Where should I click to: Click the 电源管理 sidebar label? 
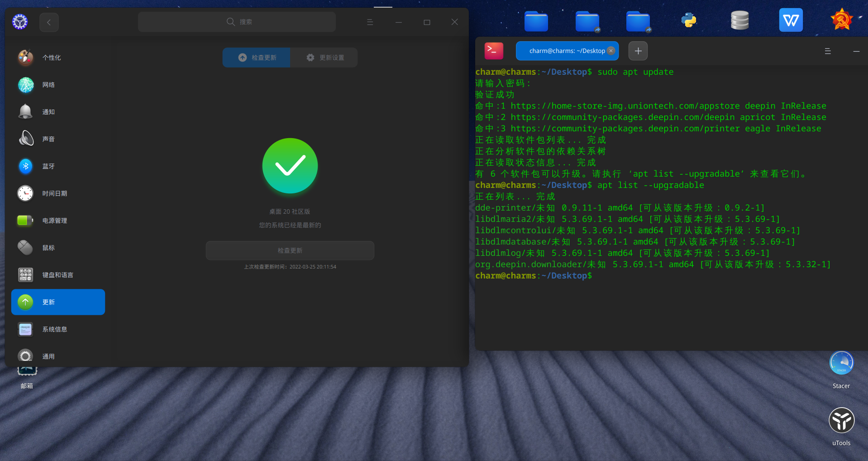coord(55,221)
